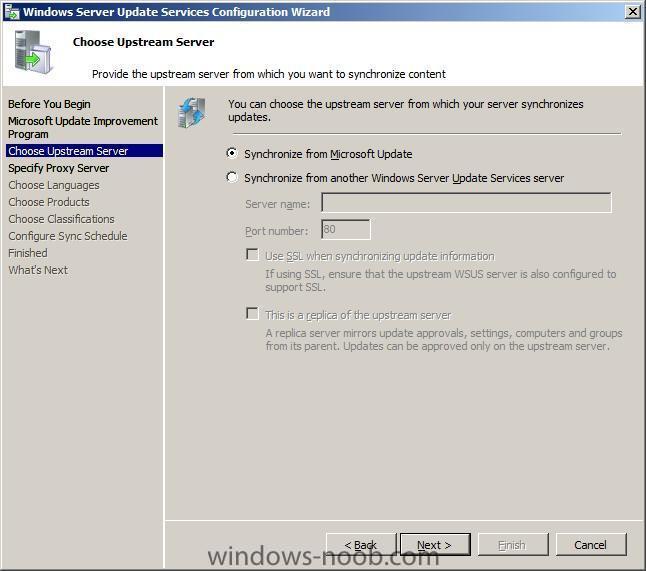646x571 pixels.
Task: Select the Choose Upstream Server step
Action: (84, 151)
